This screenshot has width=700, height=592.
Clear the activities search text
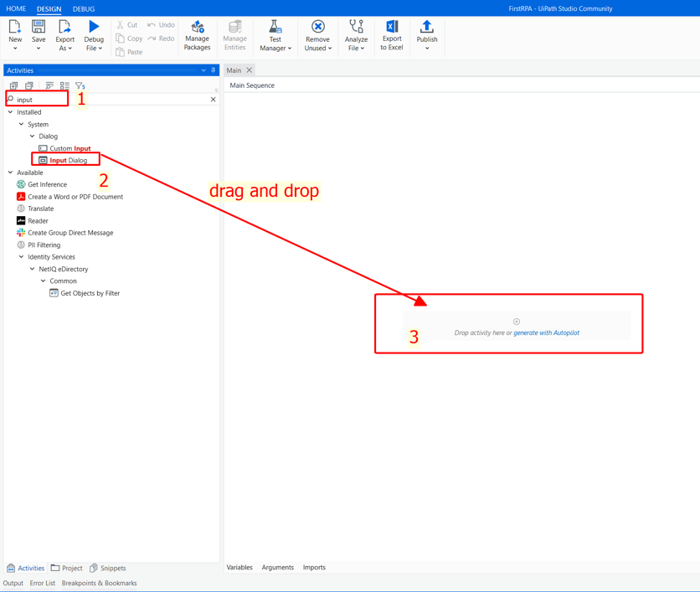pyautogui.click(x=213, y=99)
